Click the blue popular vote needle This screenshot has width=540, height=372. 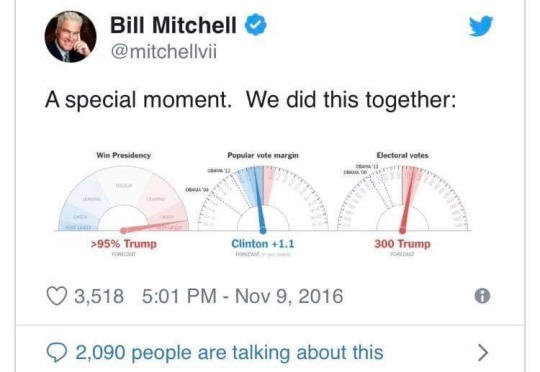point(259,200)
